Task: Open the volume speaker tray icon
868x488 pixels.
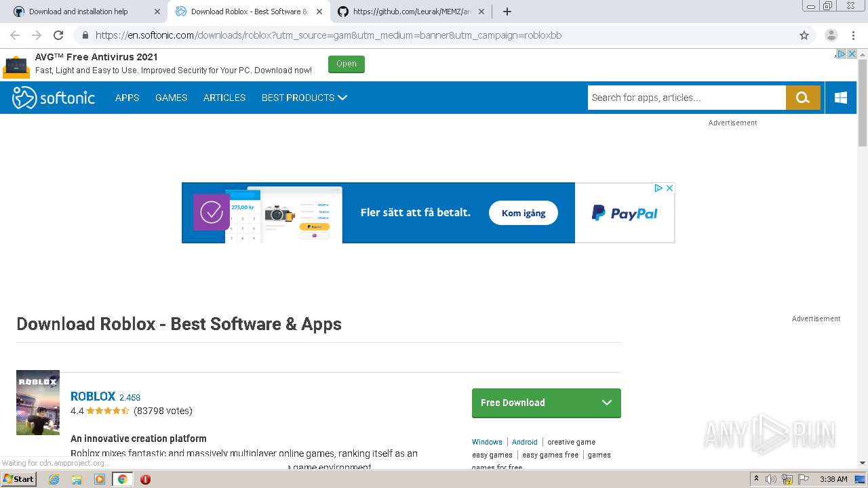Action: point(771,479)
